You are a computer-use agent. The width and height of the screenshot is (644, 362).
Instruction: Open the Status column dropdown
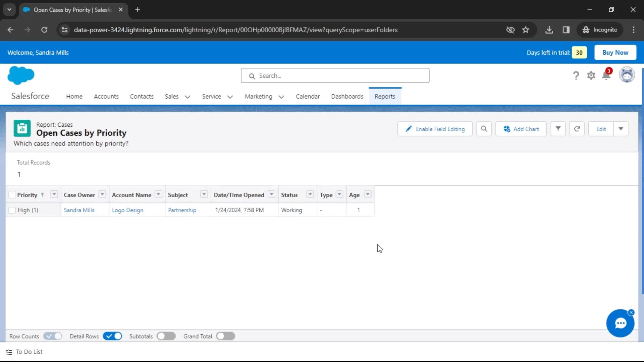coord(310,194)
